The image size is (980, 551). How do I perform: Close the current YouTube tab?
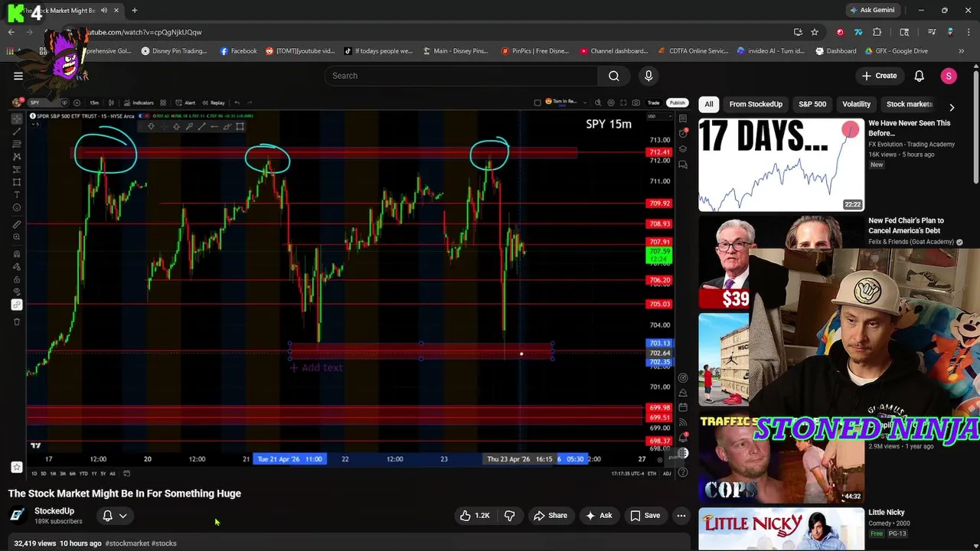tap(115, 10)
